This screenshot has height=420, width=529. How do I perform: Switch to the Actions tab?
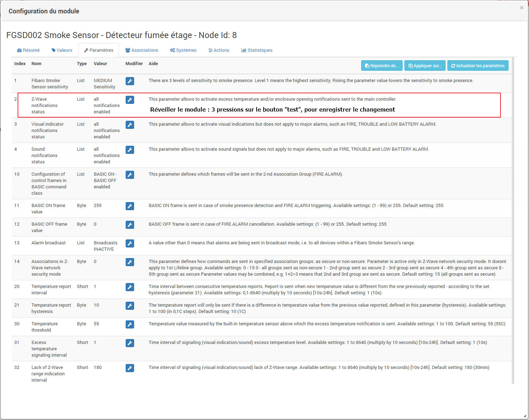point(219,50)
